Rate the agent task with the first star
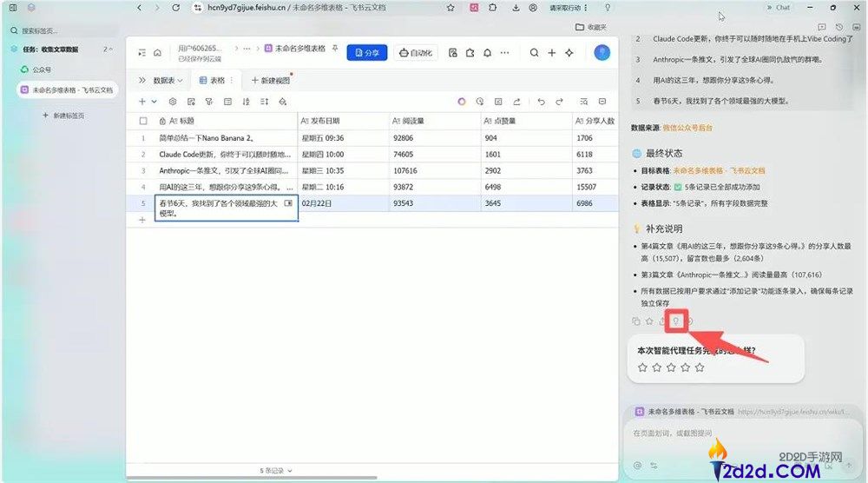Screen dimensions: 868x483 tap(642, 367)
